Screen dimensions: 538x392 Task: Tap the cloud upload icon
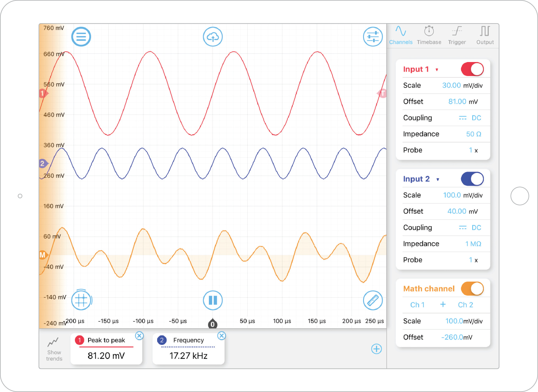213,37
